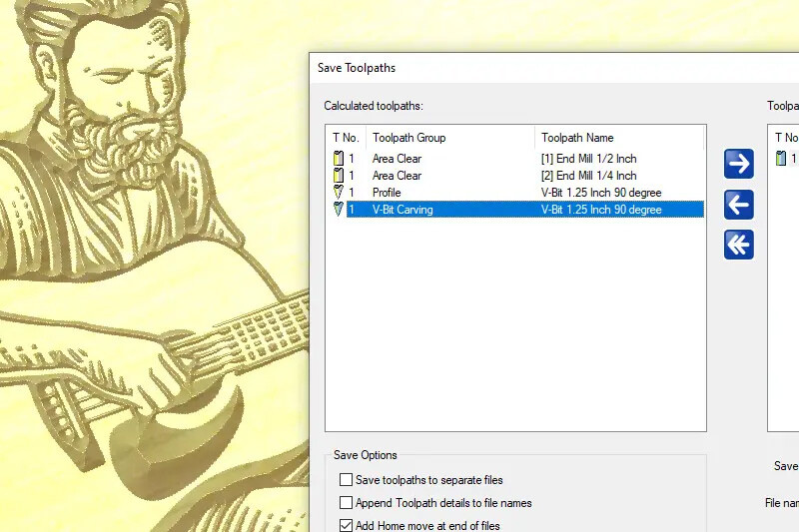Enable Save toolpaths to separate files
The image size is (799, 532).
click(x=347, y=480)
